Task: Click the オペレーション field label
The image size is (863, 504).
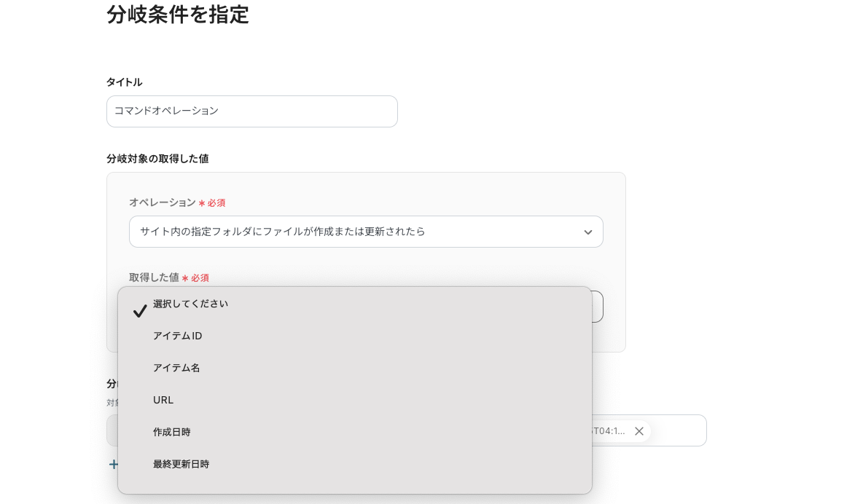Action: (x=162, y=202)
